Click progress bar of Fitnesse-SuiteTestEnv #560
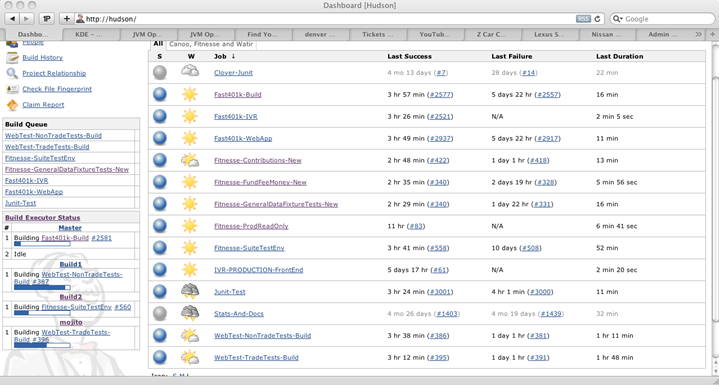Viewport: 719px width, 385px height. pos(42,313)
